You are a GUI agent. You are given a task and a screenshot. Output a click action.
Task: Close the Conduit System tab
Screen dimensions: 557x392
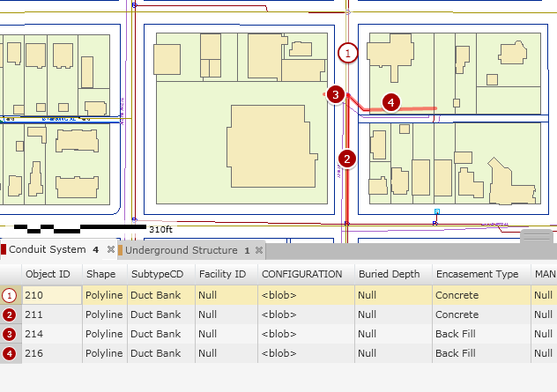[110, 250]
